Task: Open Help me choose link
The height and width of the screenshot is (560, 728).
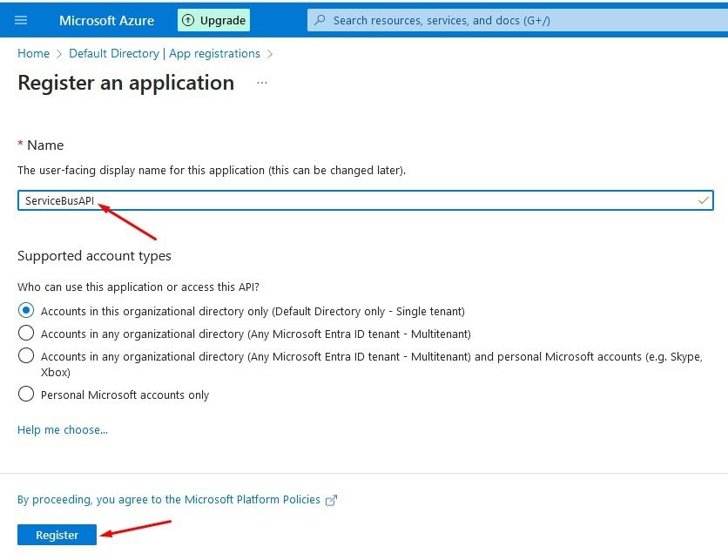Action: coord(63,429)
